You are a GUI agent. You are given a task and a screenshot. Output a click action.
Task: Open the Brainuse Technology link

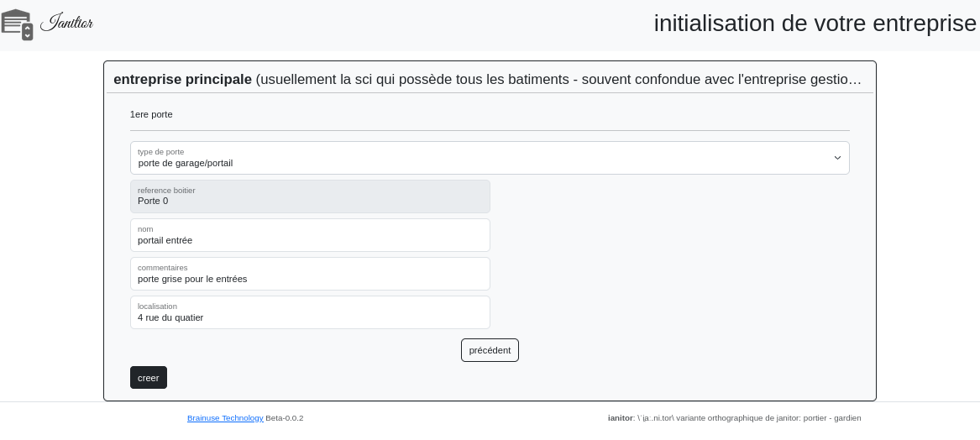click(x=225, y=418)
